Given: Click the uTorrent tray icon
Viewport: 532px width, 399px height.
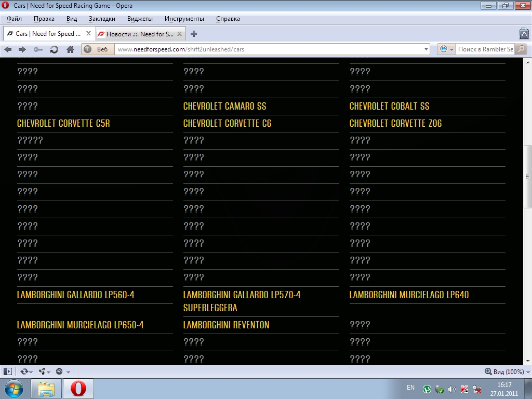Looking at the screenshot, I should (427, 389).
